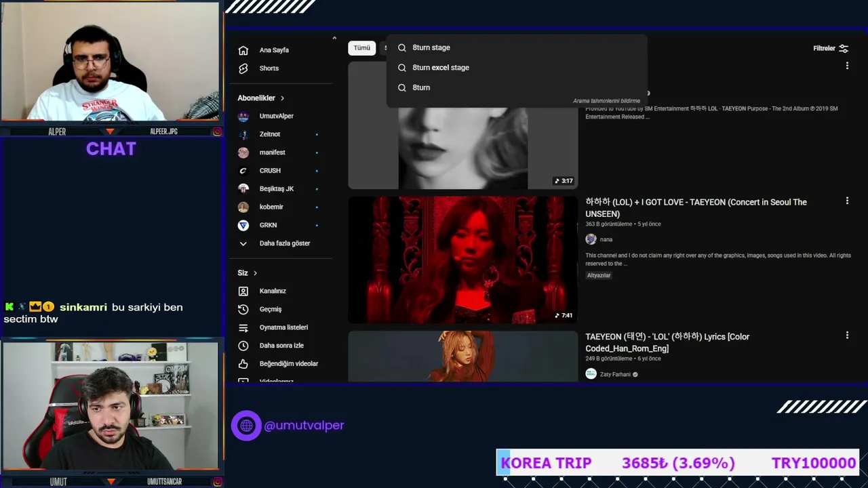This screenshot has height=488, width=868.
Task: Open the GRKN subscription avatar
Action: (x=243, y=225)
